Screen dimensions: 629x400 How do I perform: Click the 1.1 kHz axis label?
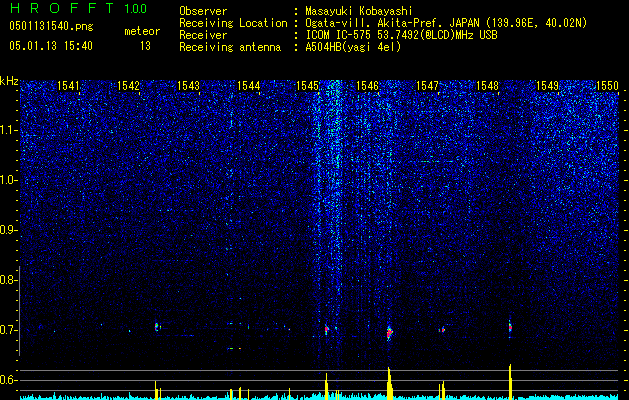click(7, 130)
